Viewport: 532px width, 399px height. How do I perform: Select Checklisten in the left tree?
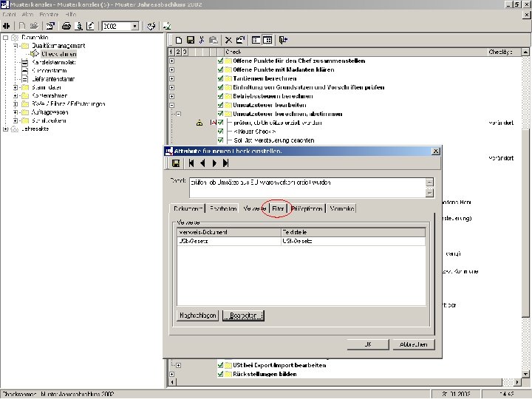point(58,54)
